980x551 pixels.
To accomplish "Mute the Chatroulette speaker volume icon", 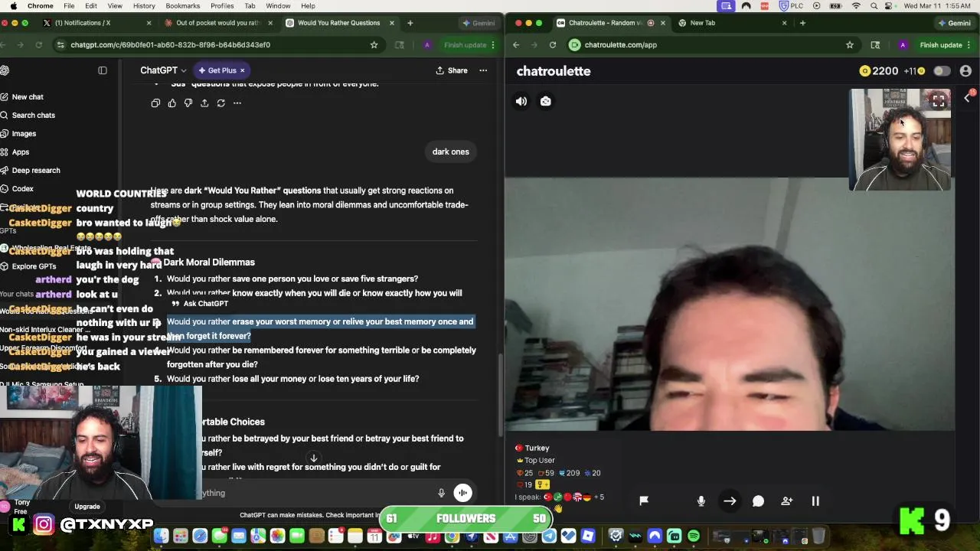I will pos(521,101).
